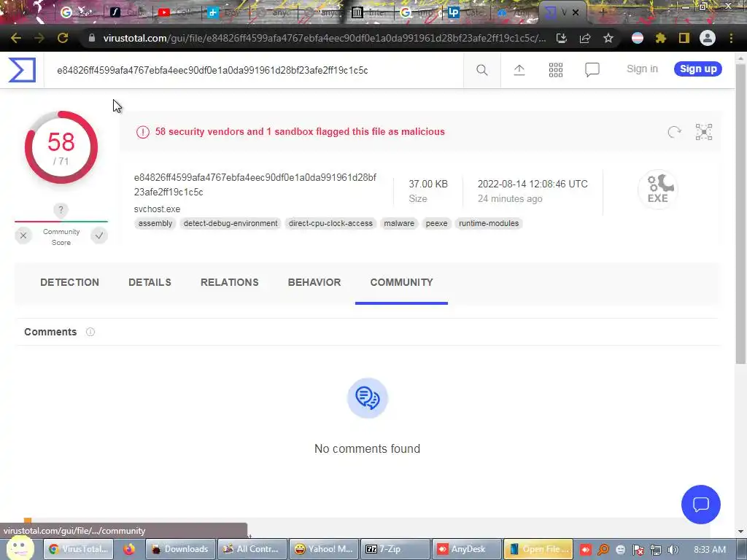747x560 pixels.
Task: Open the extensions puzzle icon
Action: coord(660,38)
